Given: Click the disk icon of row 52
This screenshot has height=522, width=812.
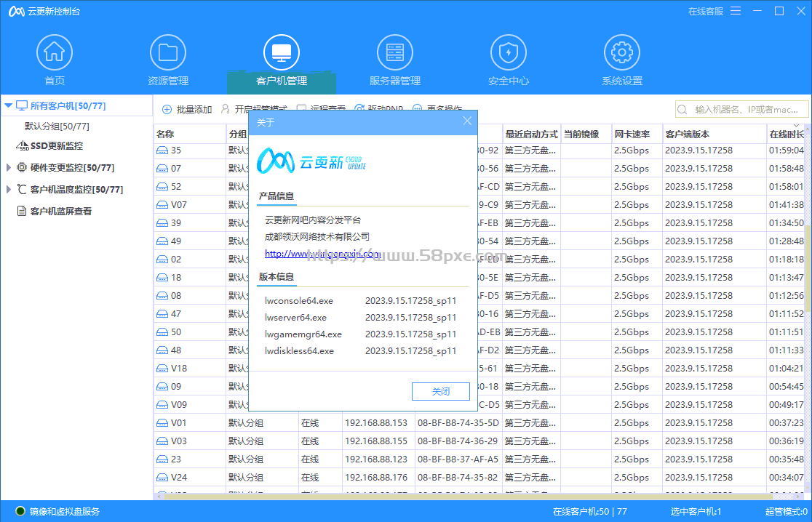Looking at the screenshot, I should 162,187.
